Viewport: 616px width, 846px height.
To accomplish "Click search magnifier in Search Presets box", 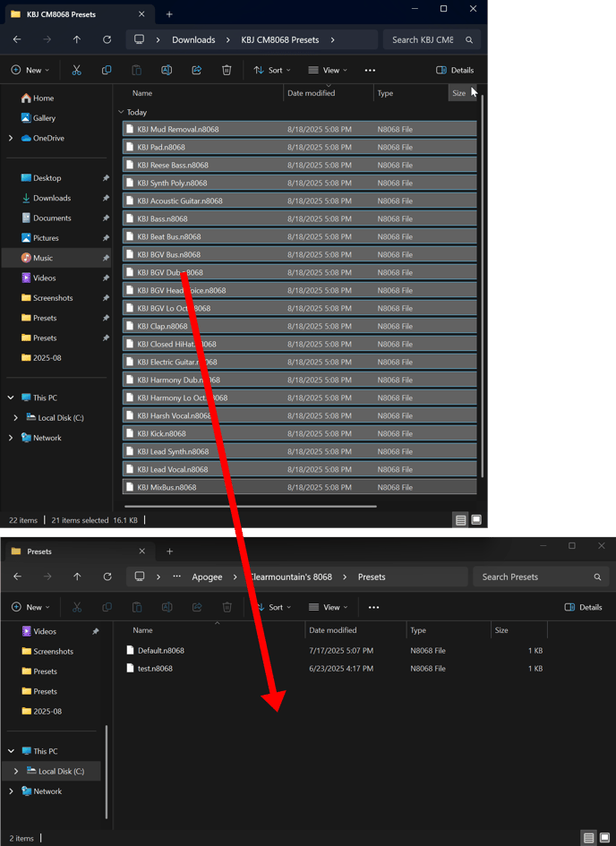I will coord(598,577).
